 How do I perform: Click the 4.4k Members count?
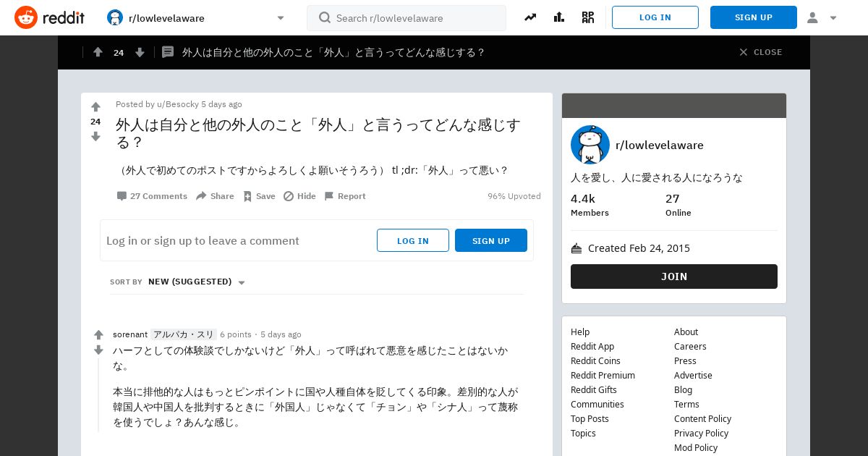[x=590, y=205]
